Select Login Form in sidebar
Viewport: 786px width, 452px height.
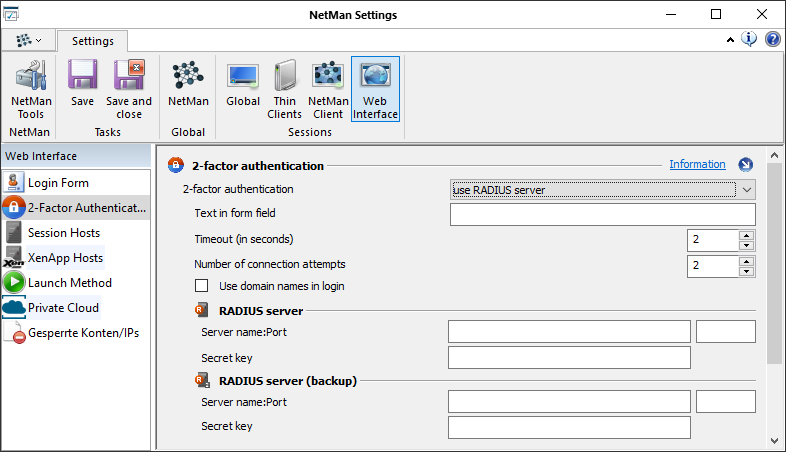click(58, 183)
